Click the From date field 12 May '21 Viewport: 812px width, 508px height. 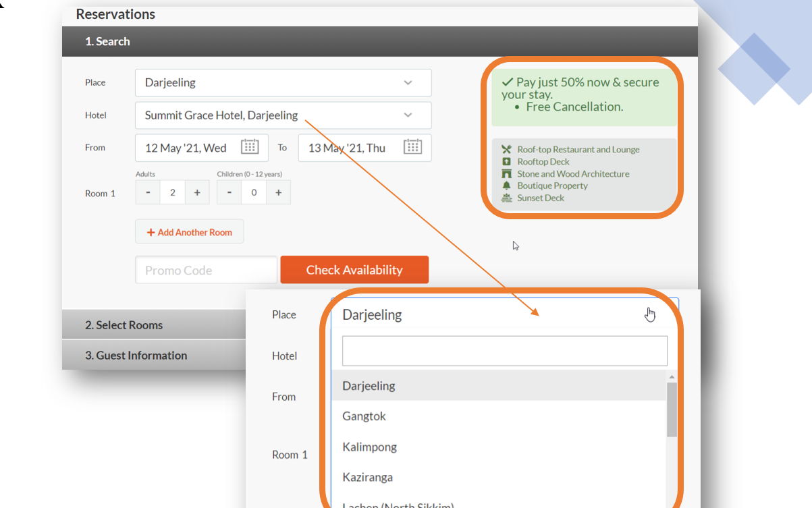(x=202, y=148)
